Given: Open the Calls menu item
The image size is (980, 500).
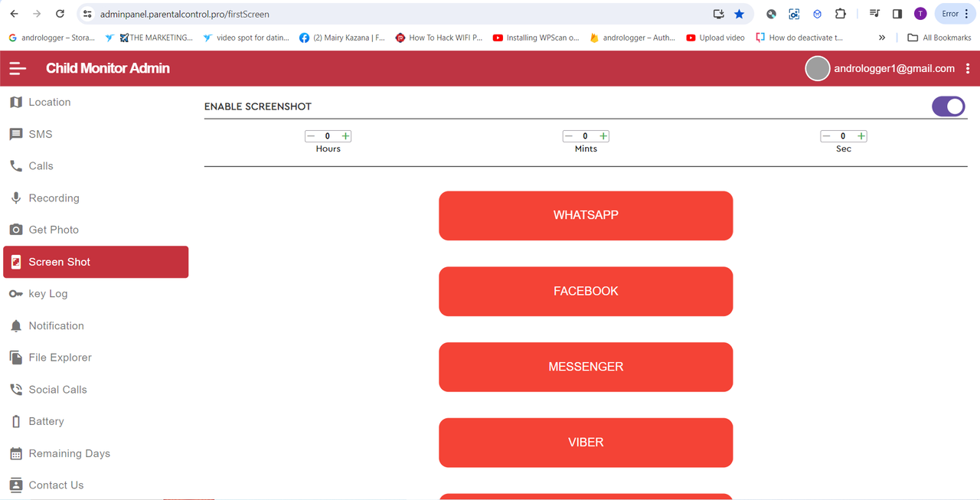Looking at the screenshot, I should pos(96,166).
